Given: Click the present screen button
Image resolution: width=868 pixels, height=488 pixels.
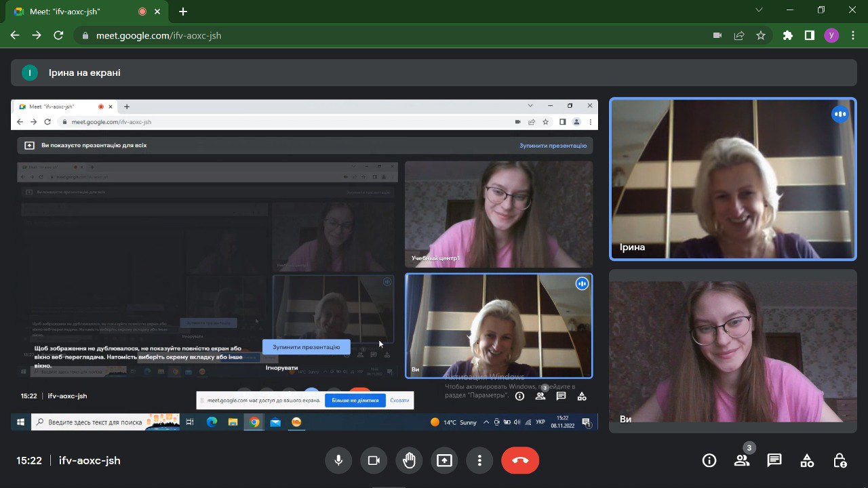Looking at the screenshot, I should [x=444, y=461].
